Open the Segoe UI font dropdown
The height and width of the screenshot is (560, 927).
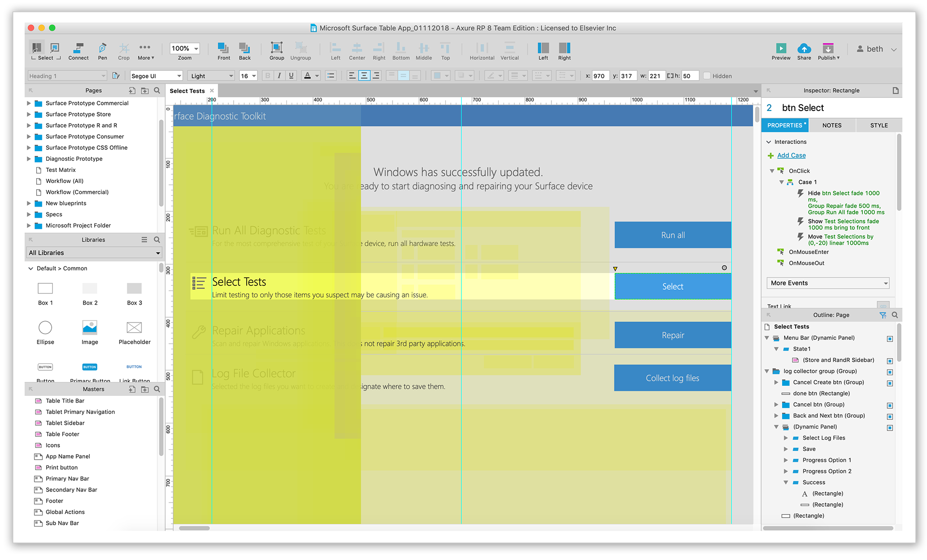click(156, 76)
